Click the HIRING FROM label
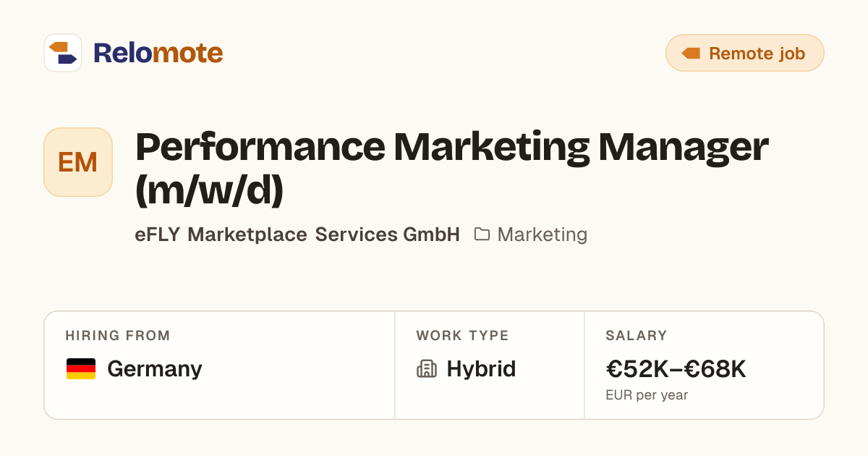Image resolution: width=868 pixels, height=456 pixels. point(118,336)
